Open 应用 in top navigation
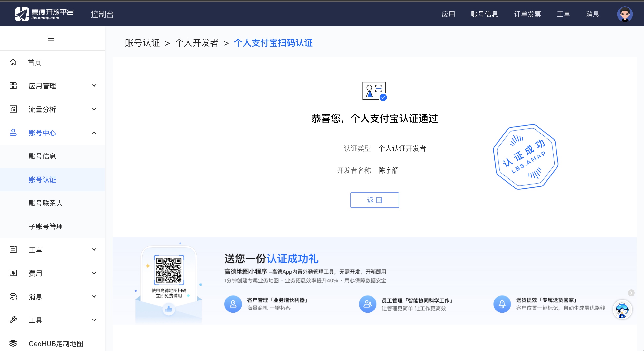 point(448,14)
